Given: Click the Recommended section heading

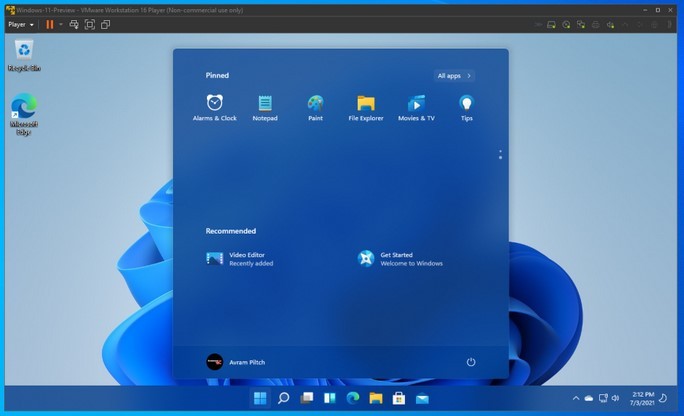Looking at the screenshot, I should pyautogui.click(x=231, y=231).
